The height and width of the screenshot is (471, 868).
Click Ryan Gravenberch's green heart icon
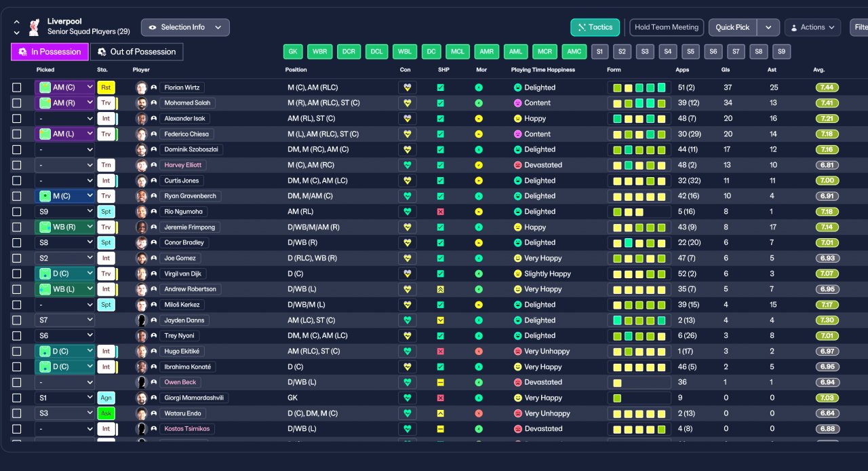[408, 196]
